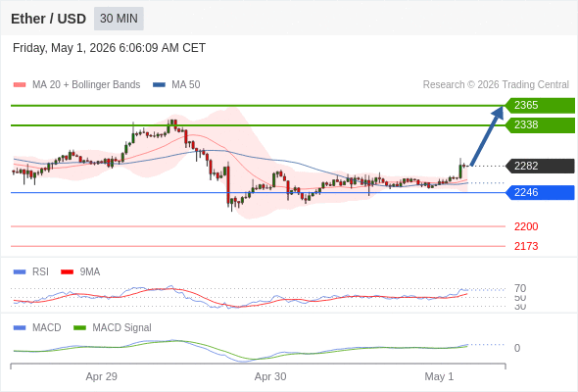Click the Apr 29 date axis label

pyautogui.click(x=101, y=376)
